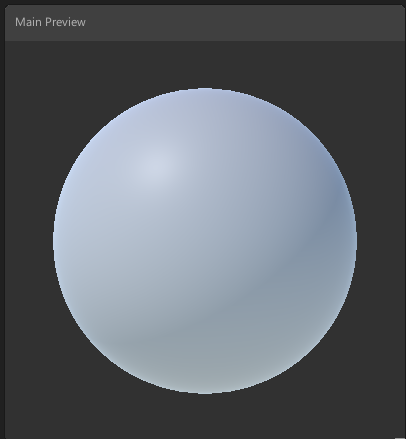Image resolution: width=406 pixels, height=439 pixels.
Task: Click the resize grip at the panel's bottom-right corner
Action: point(400,437)
